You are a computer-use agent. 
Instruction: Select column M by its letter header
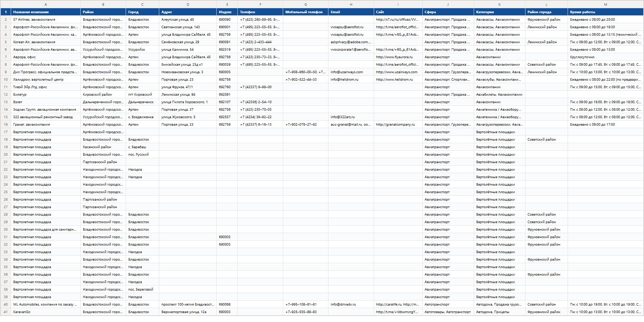point(605,4)
